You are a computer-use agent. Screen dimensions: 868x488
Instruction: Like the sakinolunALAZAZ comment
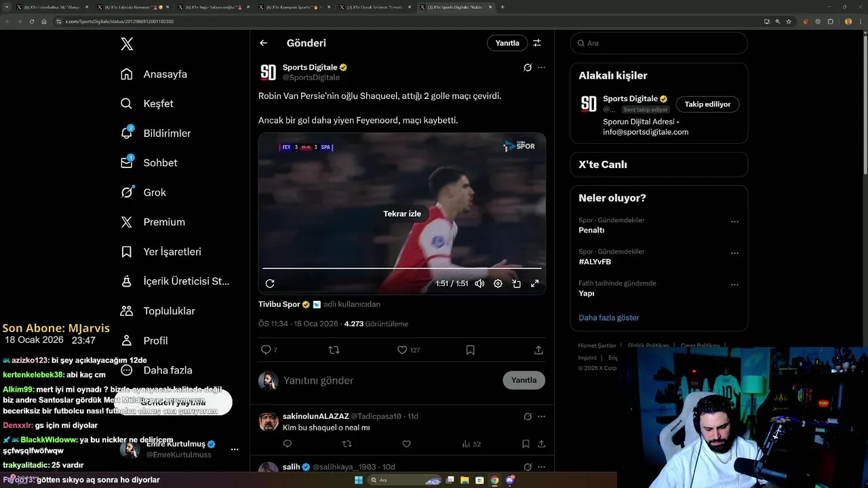407,444
